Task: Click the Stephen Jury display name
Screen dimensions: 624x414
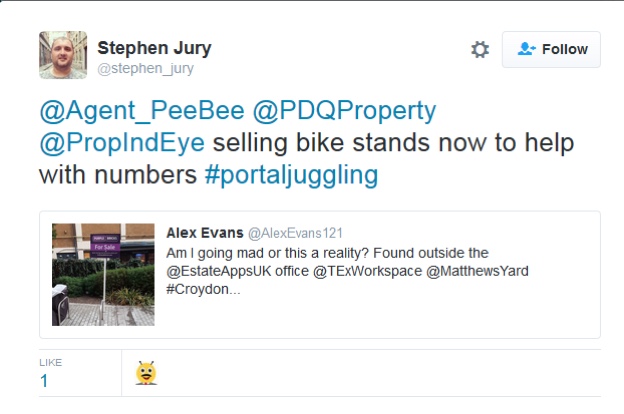Action: click(154, 48)
